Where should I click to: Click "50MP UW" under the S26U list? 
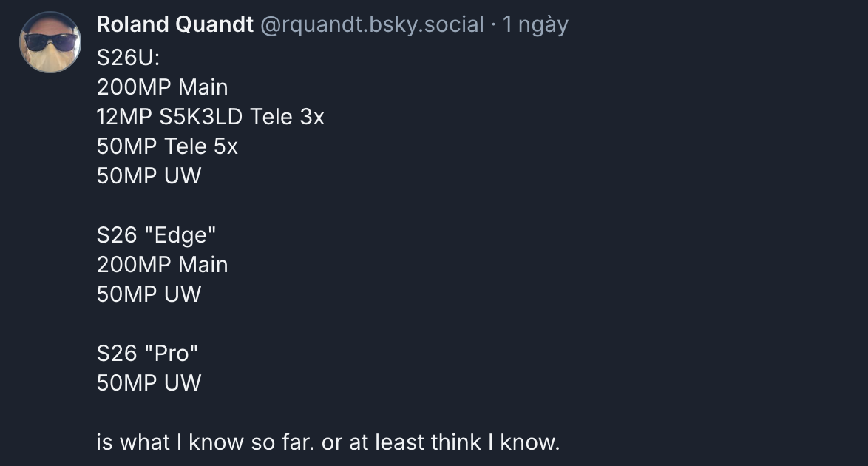point(149,176)
